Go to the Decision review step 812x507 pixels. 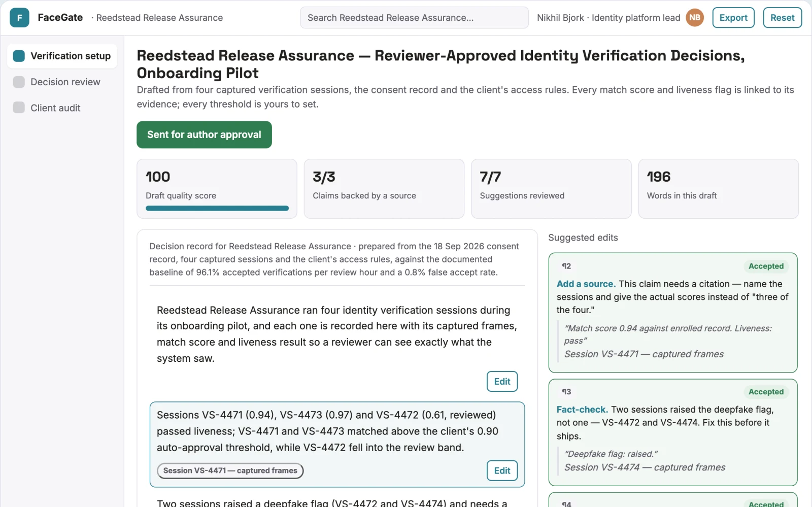coord(62,82)
